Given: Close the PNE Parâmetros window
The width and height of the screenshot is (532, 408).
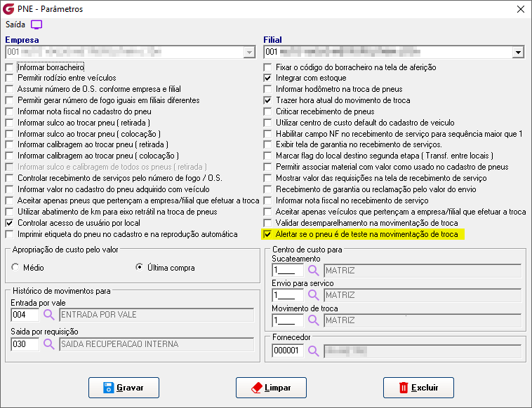Looking at the screenshot, I should (x=521, y=9).
